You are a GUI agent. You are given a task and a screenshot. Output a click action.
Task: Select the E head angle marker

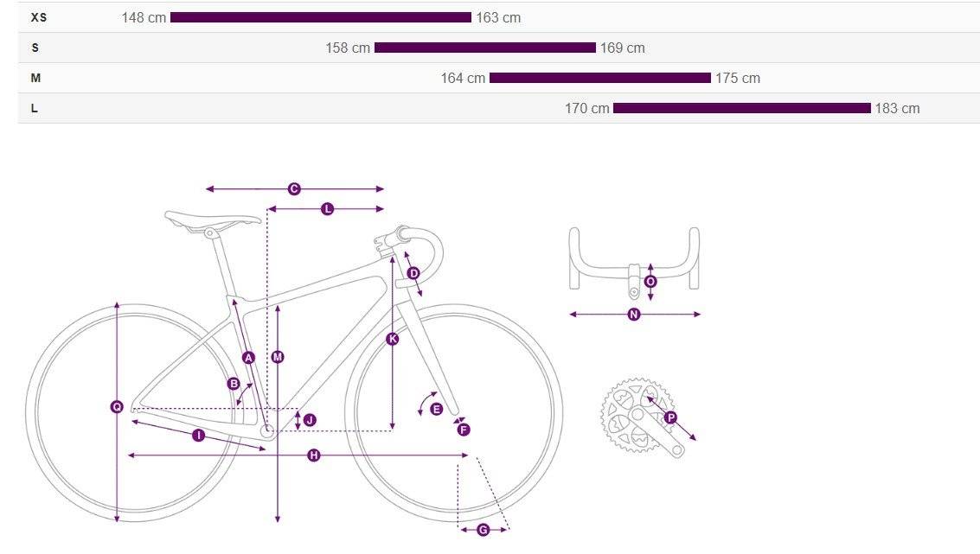pyautogui.click(x=436, y=409)
